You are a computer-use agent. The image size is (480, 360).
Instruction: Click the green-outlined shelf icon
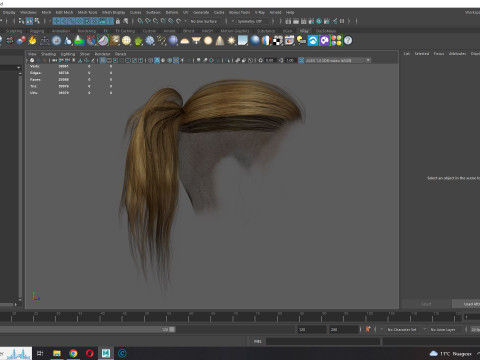103,41
